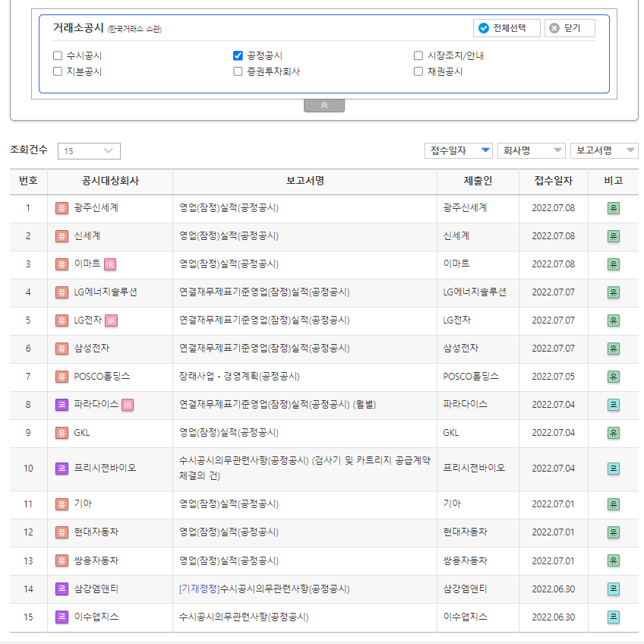Viewport: 644px width, 644px height.
Task: Check the 채권공시 checkbox
Action: [x=418, y=71]
